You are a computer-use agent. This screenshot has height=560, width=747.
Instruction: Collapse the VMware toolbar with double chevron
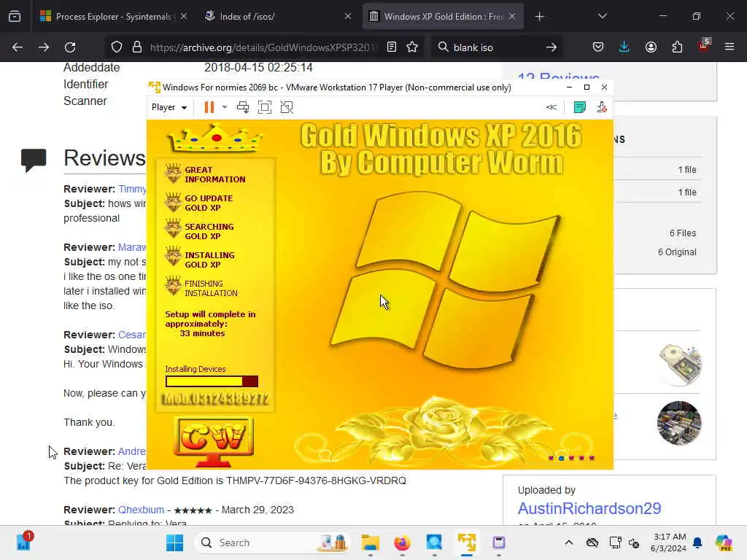tap(551, 107)
